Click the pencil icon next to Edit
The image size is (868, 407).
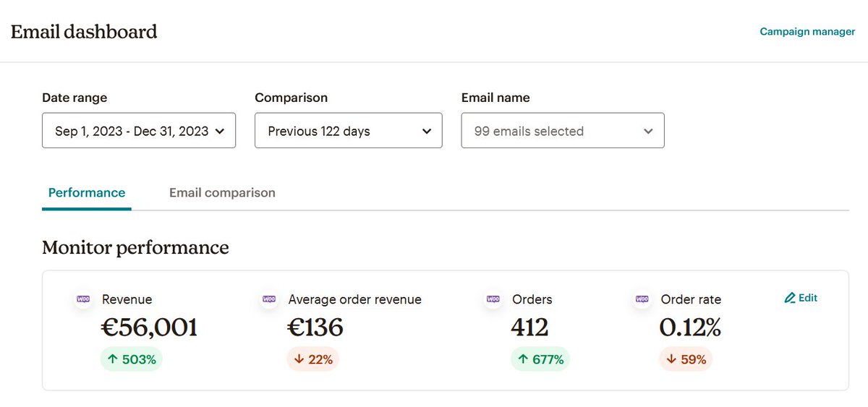[790, 298]
